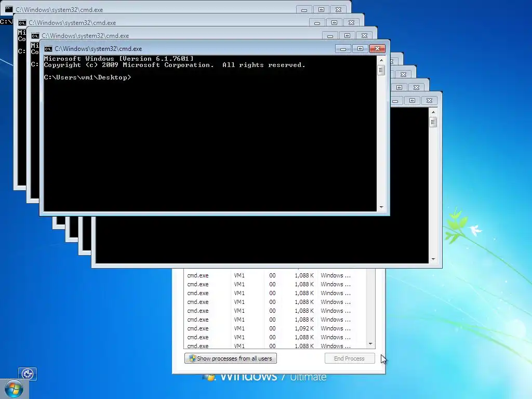Screen dimensions: 532x399
Task: Click the circular dial program icon on the taskbar
Action: coord(28,374)
